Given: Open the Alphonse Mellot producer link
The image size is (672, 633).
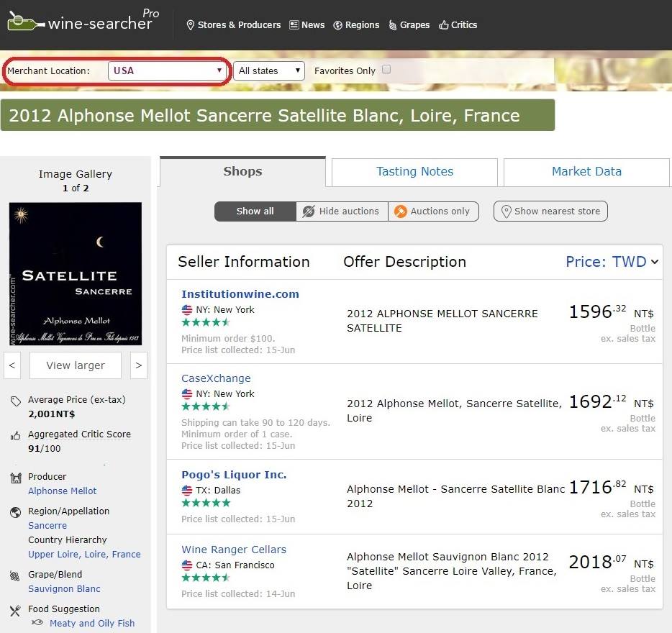Looking at the screenshot, I should point(62,491).
